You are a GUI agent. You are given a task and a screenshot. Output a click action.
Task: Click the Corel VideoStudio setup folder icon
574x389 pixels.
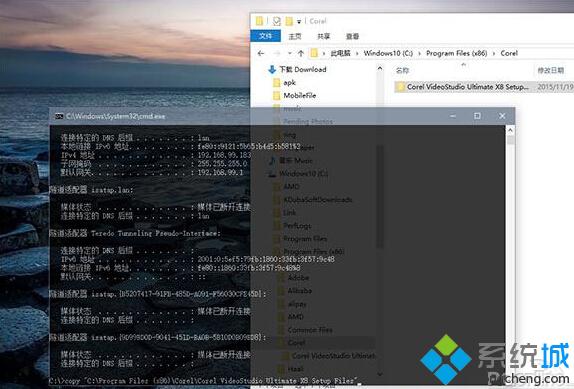click(x=400, y=87)
